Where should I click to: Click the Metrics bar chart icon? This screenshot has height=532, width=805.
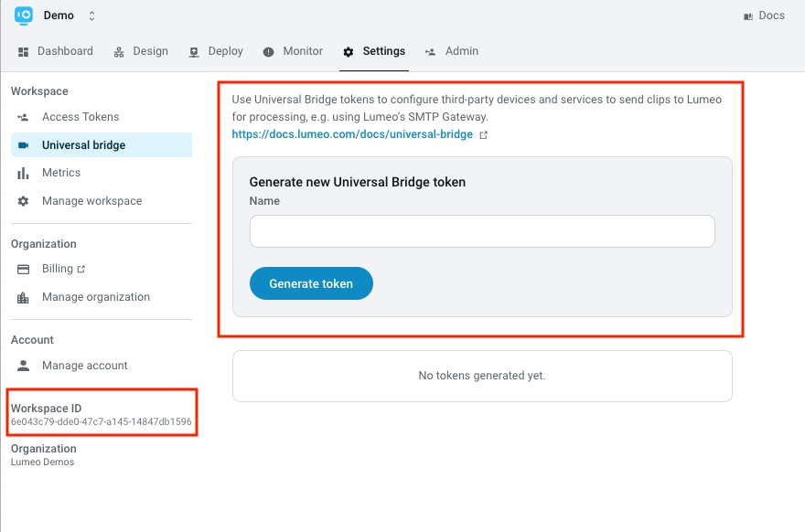(23, 174)
